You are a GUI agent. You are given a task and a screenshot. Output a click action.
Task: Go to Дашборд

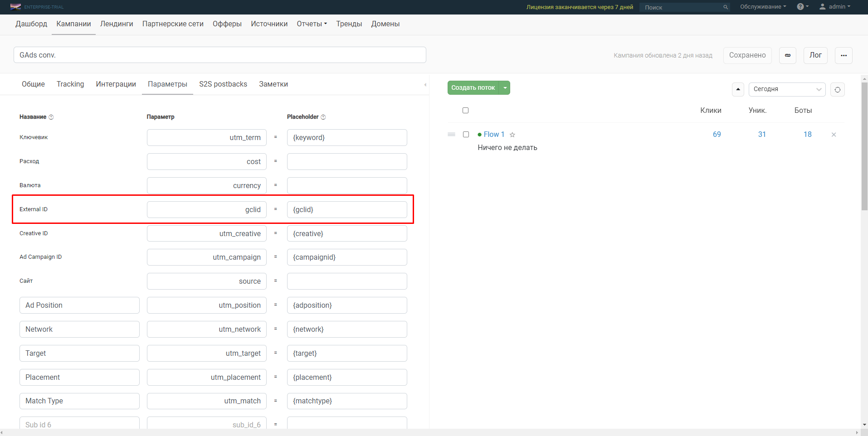coord(31,24)
